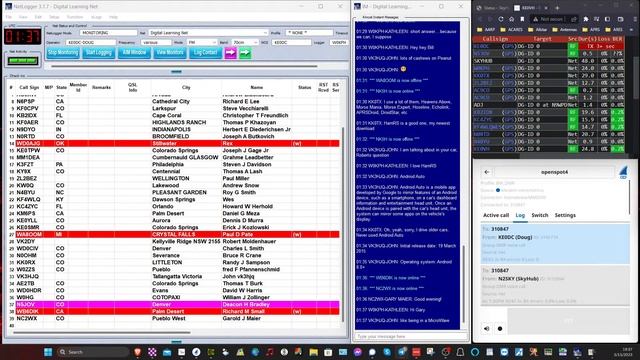Image resolution: width=640 pixels, height=360 pixels.
Task: Click the Call Sign column header
Action: [x=29, y=87]
